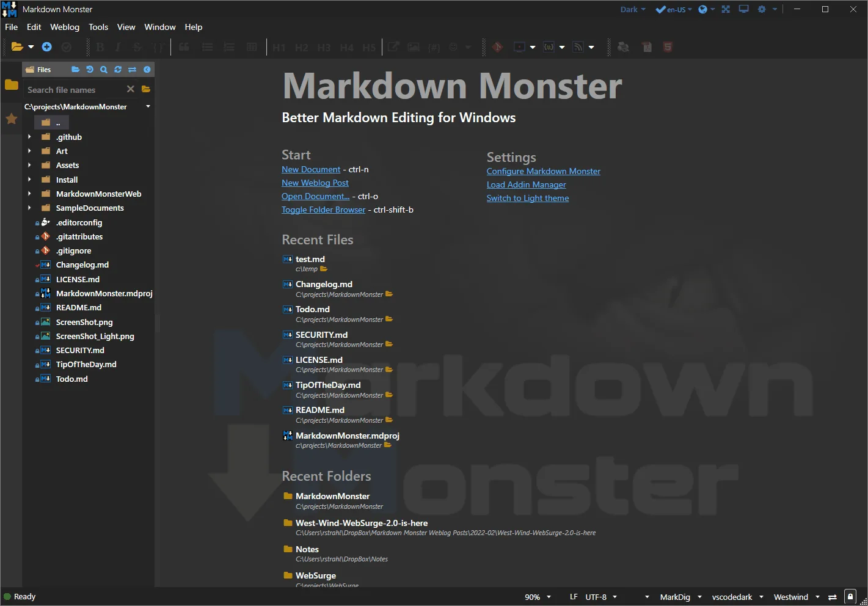Viewport: 868px width, 606px height.
Task: Export to PDF via toolbar icon
Action: (647, 47)
